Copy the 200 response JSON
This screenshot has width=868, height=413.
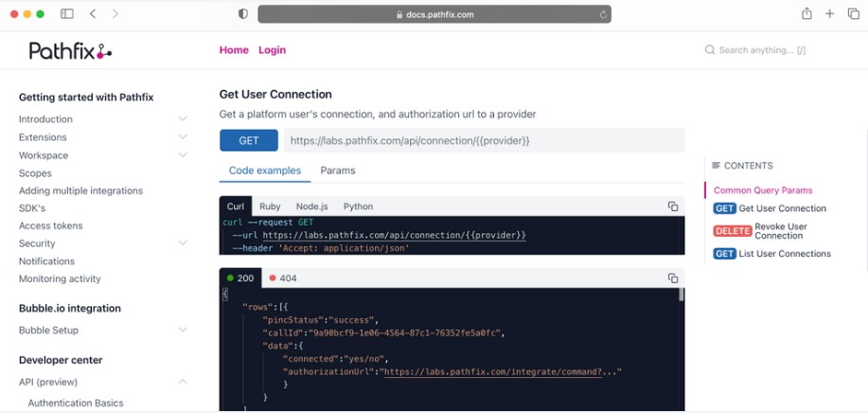[x=673, y=278]
